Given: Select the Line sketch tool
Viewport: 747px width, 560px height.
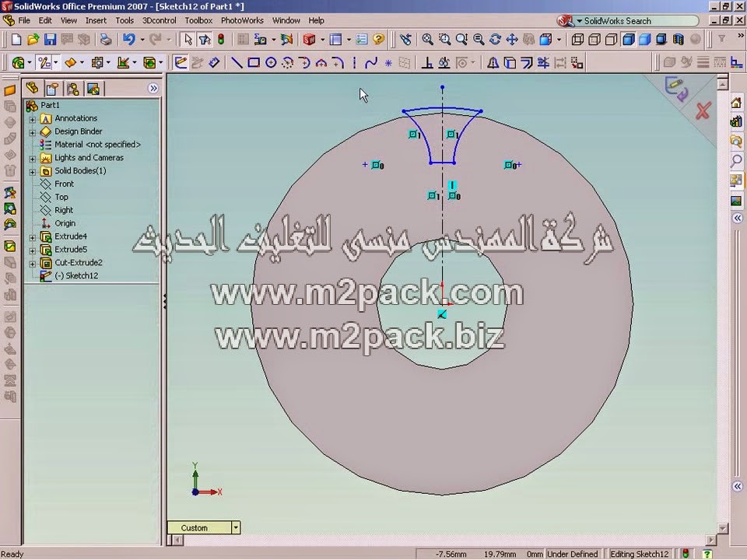Looking at the screenshot, I should 237,63.
